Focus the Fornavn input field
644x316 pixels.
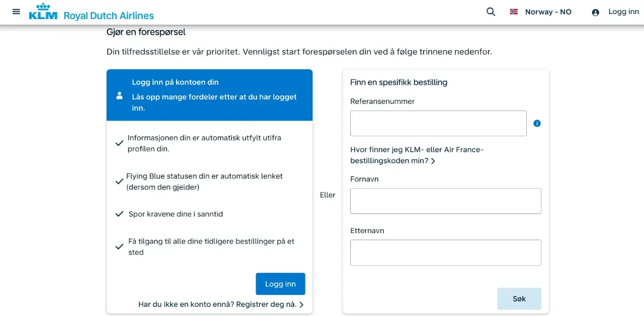pos(446,201)
